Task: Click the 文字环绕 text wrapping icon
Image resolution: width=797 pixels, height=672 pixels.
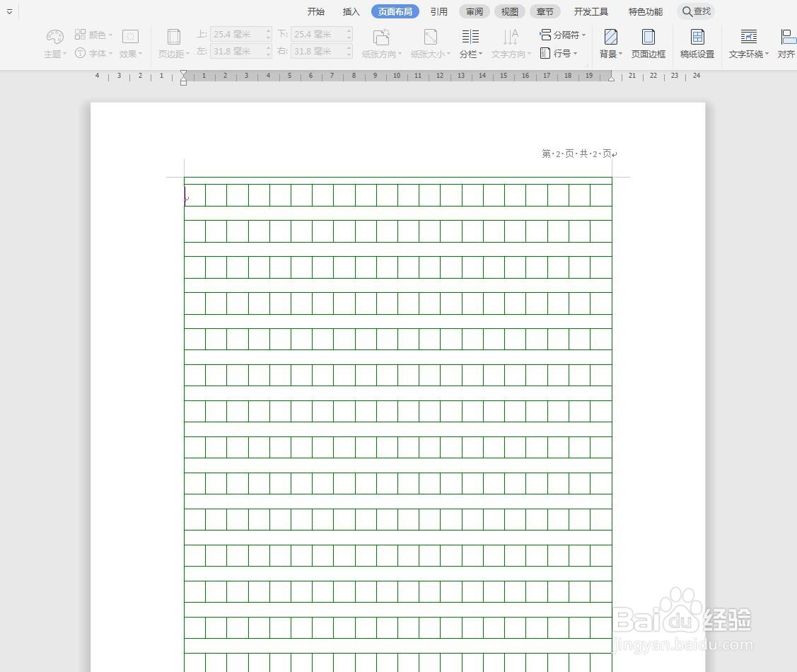Action: 747,44
